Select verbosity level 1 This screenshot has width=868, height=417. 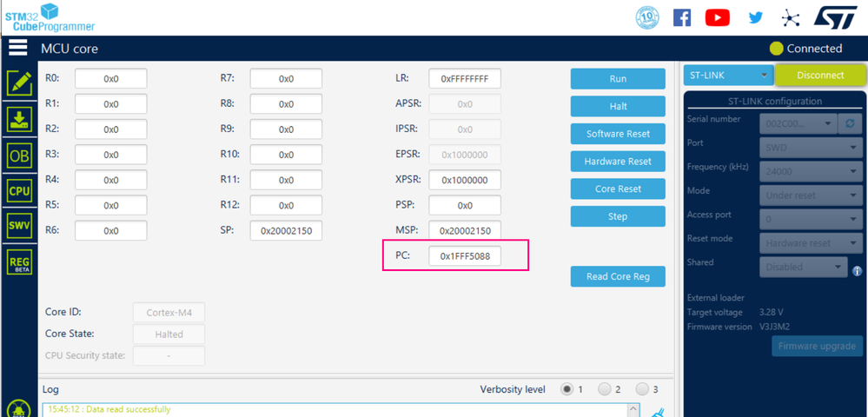pyautogui.click(x=567, y=388)
